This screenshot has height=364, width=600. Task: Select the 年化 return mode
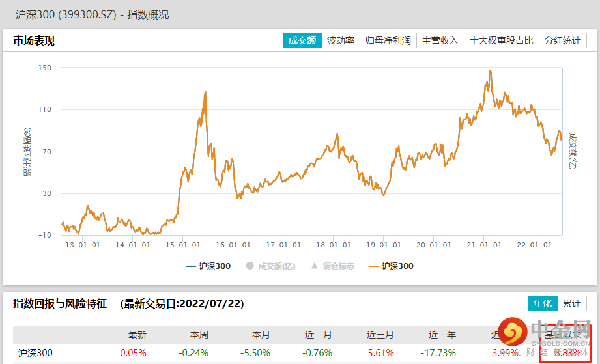(543, 303)
